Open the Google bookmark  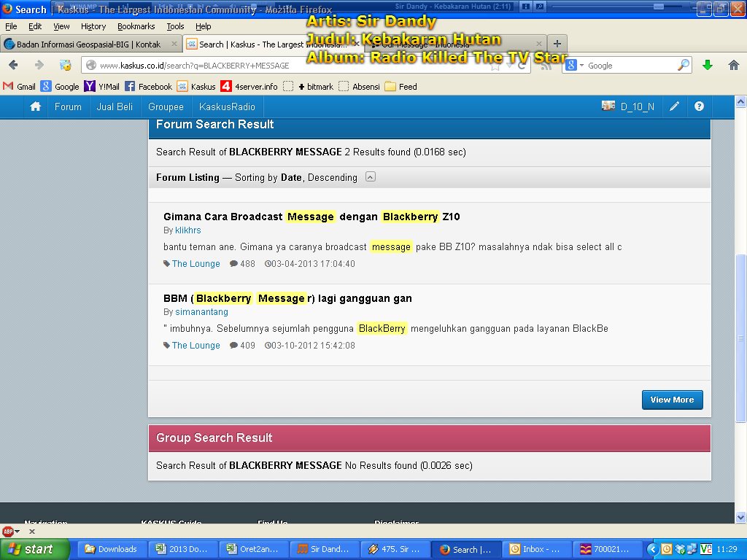click(60, 86)
